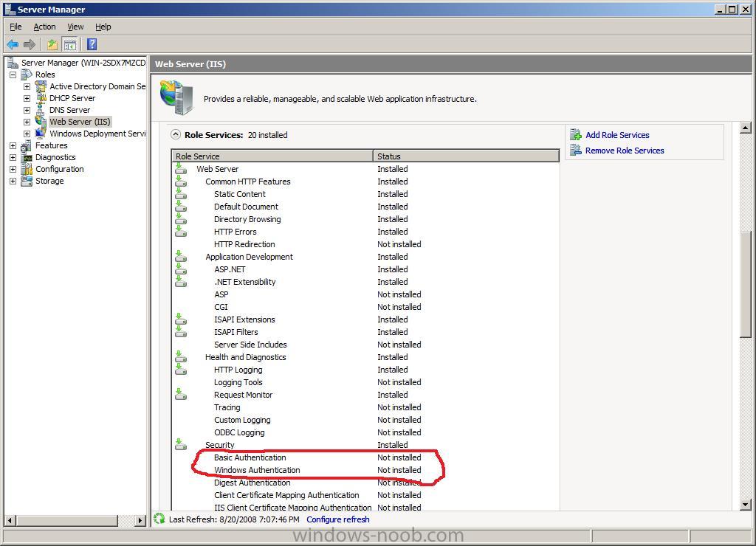This screenshot has height=546, width=756.
Task: Click the Features node icon
Action: pos(27,145)
